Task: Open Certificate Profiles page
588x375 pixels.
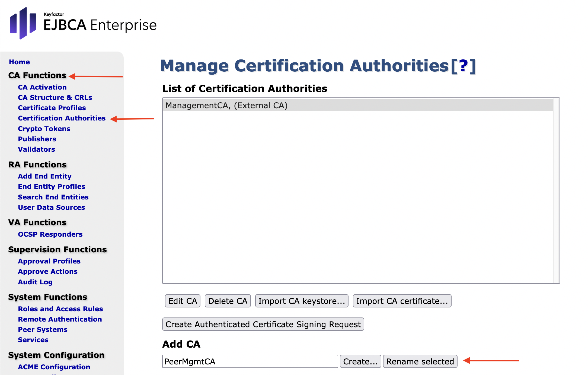Action: [52, 108]
